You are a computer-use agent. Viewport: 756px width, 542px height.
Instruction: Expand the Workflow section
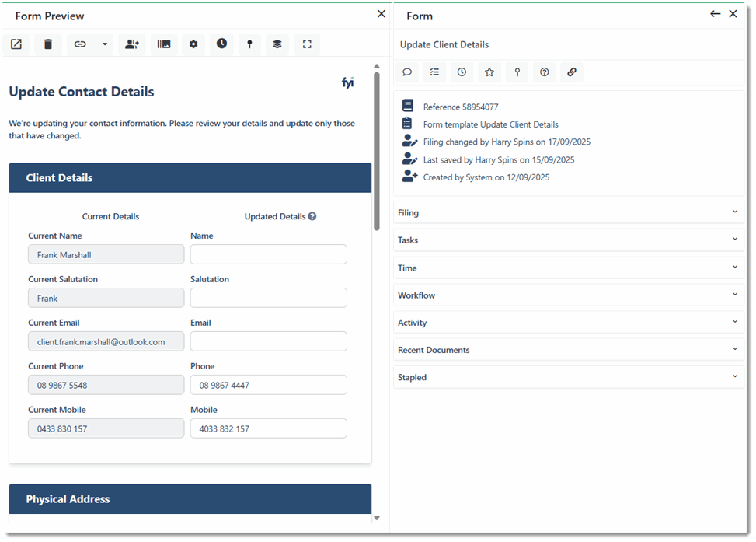coord(569,295)
